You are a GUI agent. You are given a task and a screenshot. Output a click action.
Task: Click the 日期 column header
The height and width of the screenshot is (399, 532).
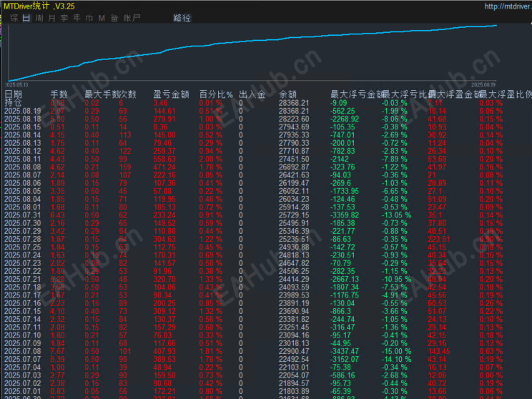14,94
